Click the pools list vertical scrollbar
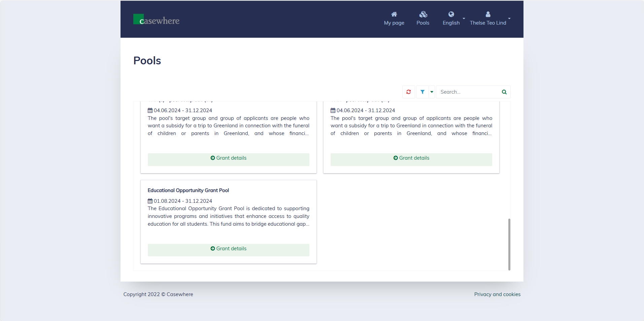 coord(509,244)
